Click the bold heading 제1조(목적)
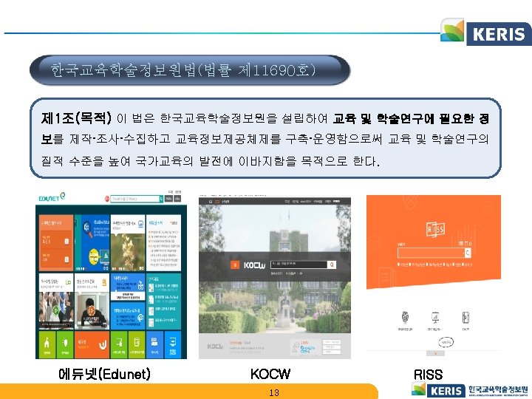 (76, 118)
